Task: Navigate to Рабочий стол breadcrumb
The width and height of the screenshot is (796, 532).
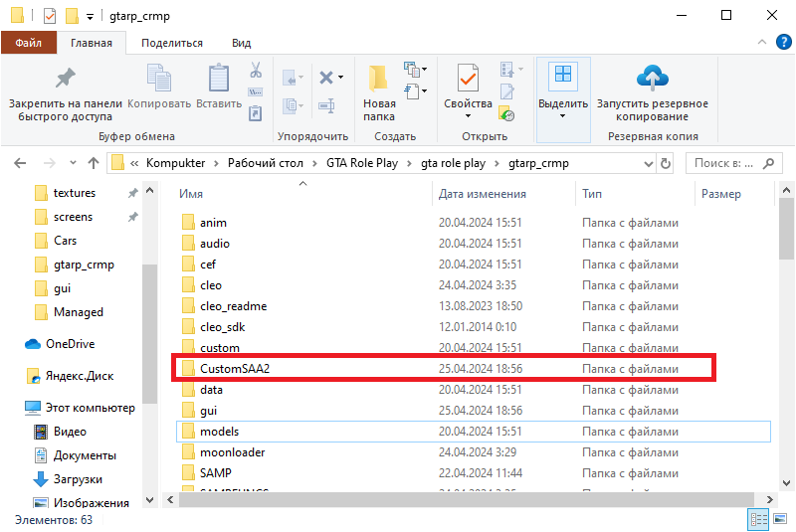Action: [x=265, y=163]
